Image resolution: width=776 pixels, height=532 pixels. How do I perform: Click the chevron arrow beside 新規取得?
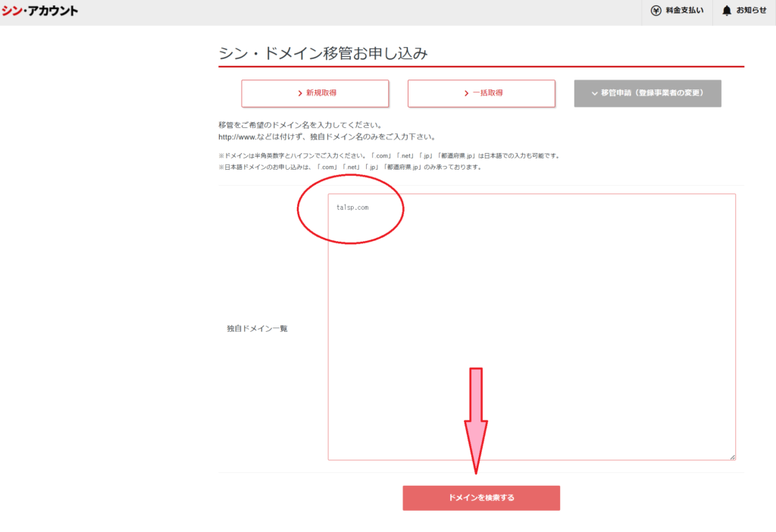pyautogui.click(x=300, y=93)
